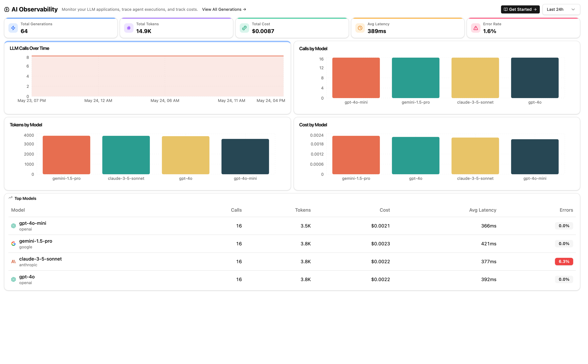588x364 pixels.
Task: Click the 0.0% error badge for gpt-4o-mini
Action: pyautogui.click(x=564, y=226)
